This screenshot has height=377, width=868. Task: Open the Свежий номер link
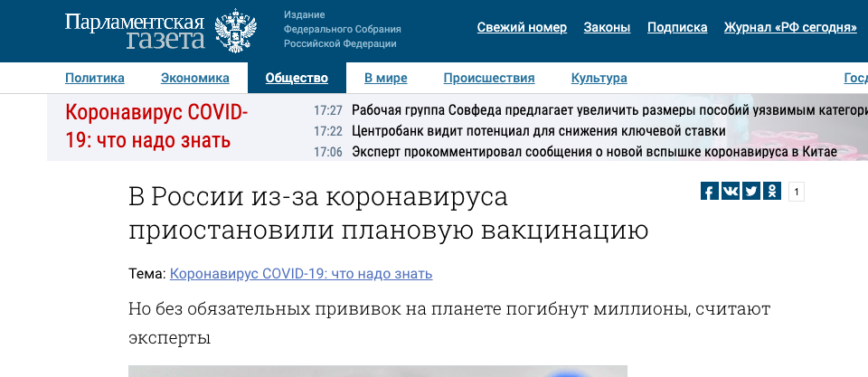522,28
